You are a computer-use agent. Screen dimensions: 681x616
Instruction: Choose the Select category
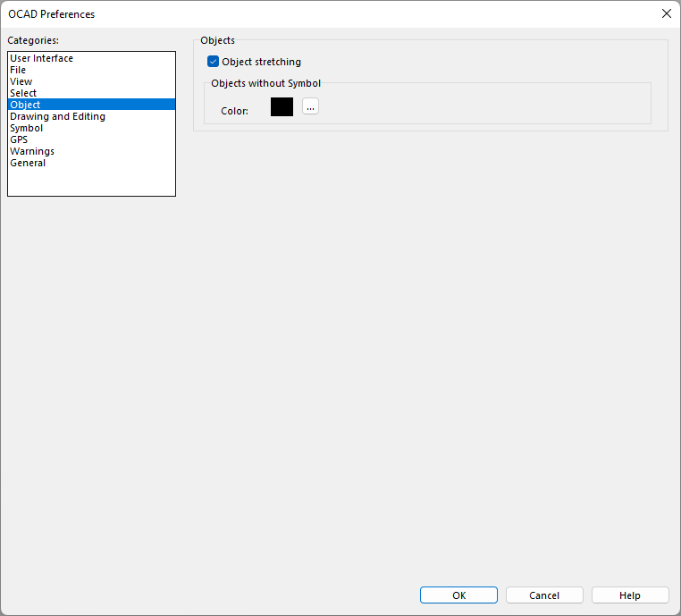click(x=92, y=93)
